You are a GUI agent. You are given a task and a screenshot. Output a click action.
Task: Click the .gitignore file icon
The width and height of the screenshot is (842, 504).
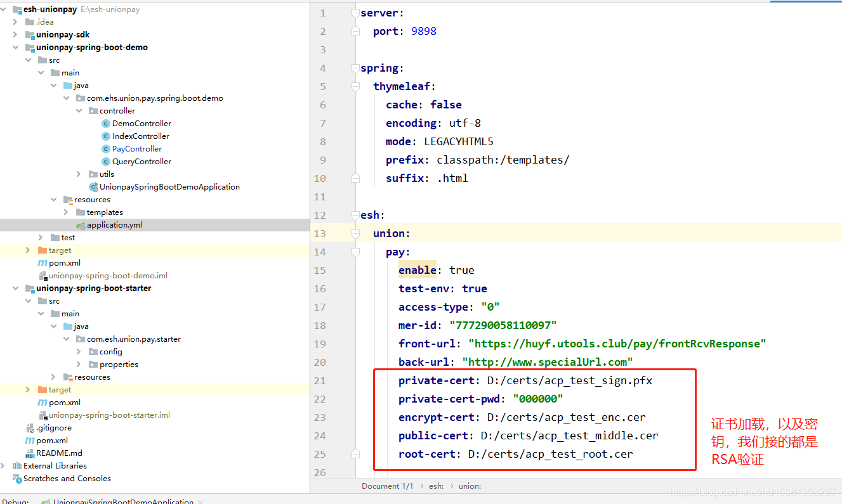[x=30, y=428]
